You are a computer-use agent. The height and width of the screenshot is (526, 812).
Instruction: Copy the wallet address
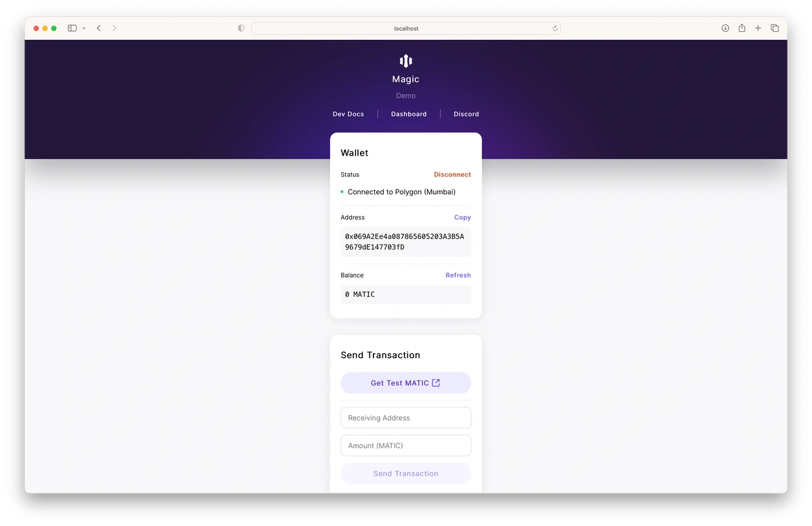pos(462,217)
